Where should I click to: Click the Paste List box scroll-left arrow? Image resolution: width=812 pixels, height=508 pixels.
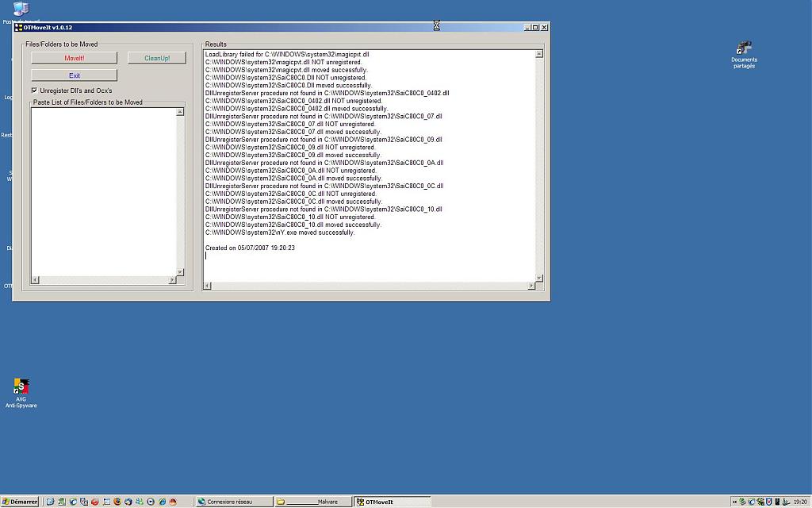click(35, 280)
